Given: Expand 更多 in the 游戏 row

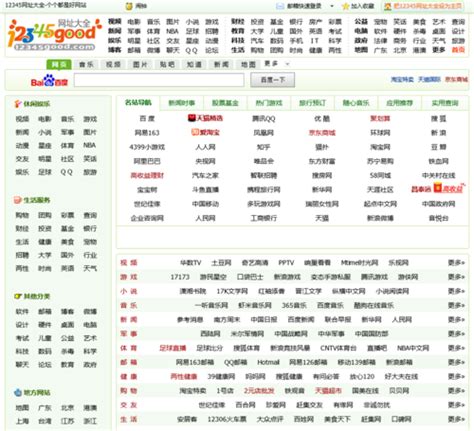Looking at the screenshot, I should (456, 277).
